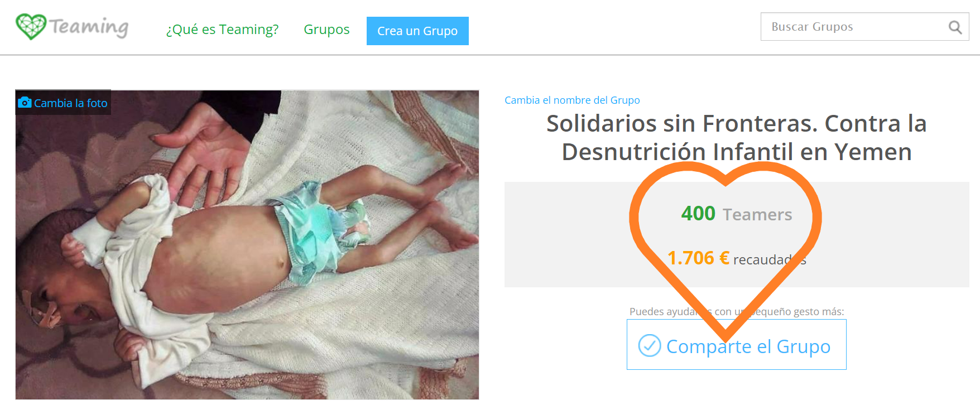Viewport: 980px width, 410px height.
Task: Click the Puedes ayudarnos helper text
Action: coord(737,312)
